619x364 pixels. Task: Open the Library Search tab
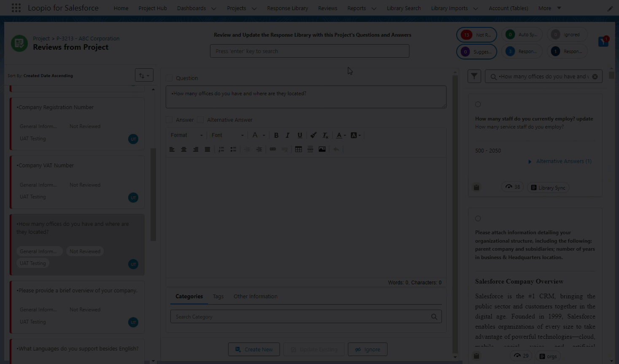click(404, 8)
